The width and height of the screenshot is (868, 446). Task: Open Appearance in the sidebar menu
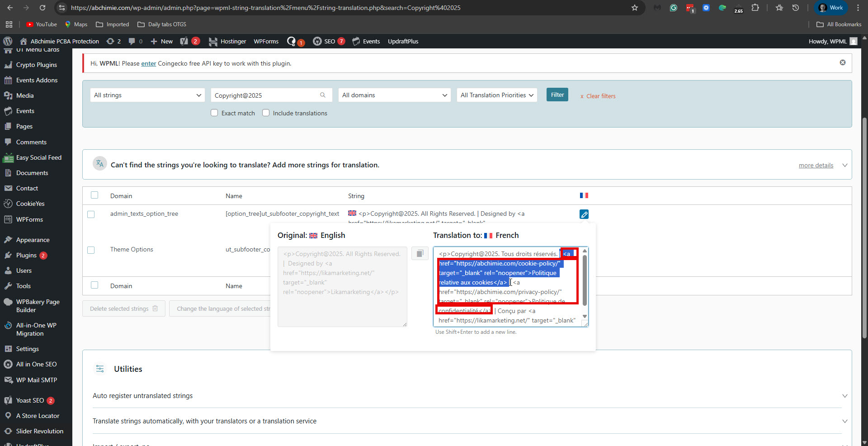click(x=33, y=240)
